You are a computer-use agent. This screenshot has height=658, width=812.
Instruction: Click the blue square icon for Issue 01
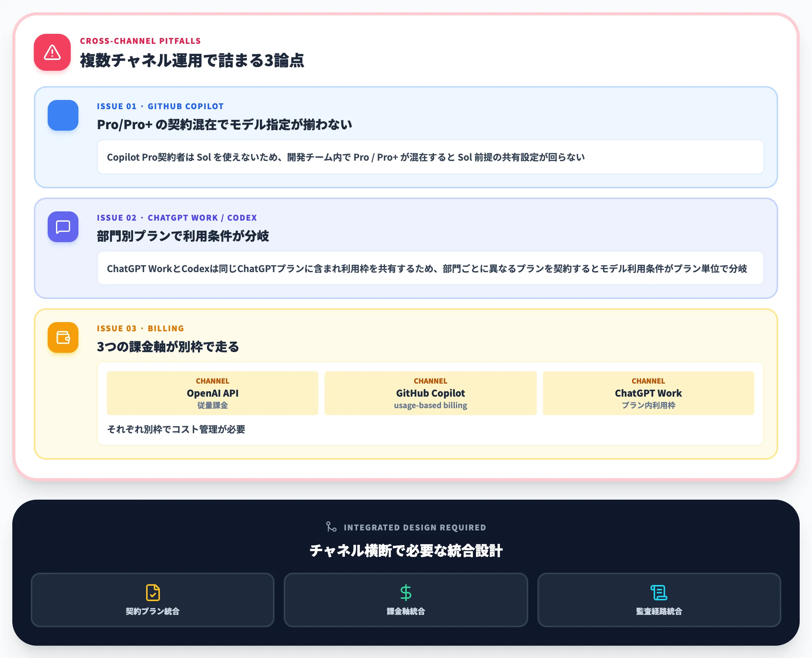point(63,115)
